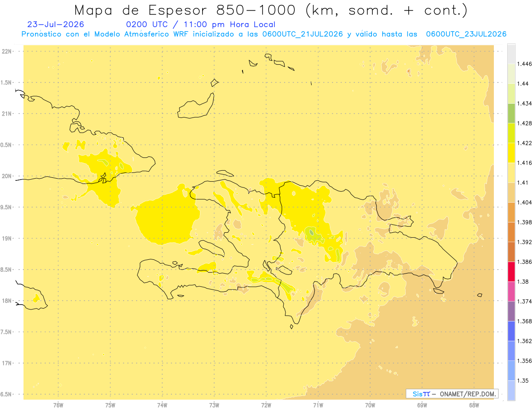Click the longitude label "73W"

214,405
